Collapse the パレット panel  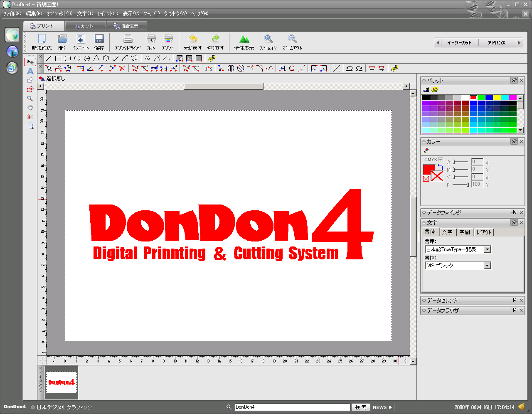click(424, 81)
